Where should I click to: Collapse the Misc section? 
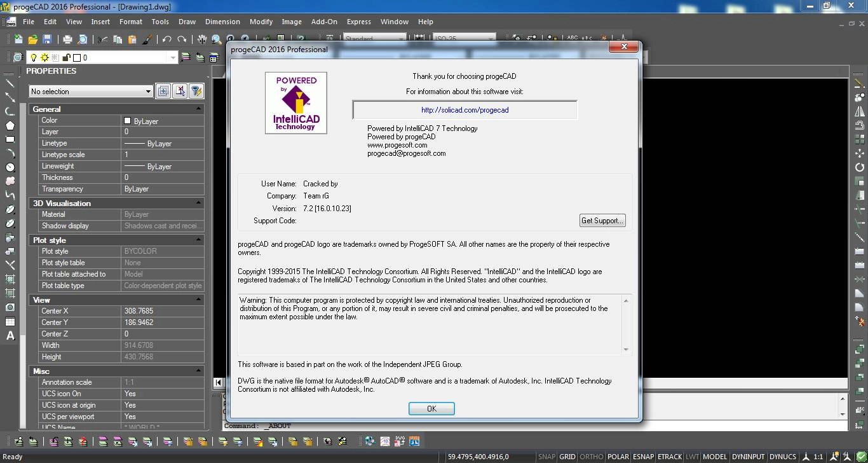198,371
